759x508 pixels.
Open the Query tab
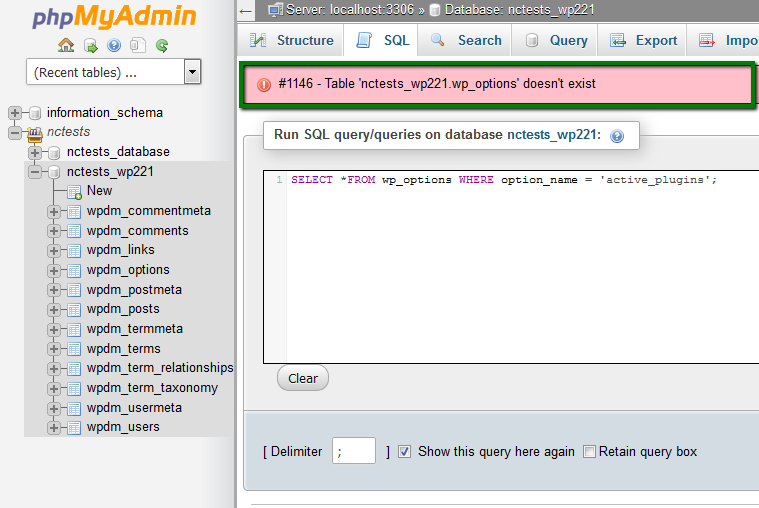click(556, 40)
